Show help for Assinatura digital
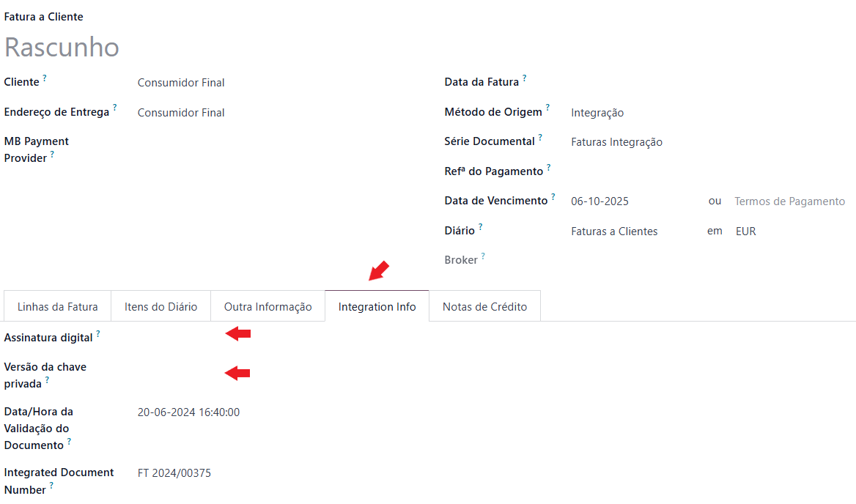The image size is (856, 504). coord(98,333)
